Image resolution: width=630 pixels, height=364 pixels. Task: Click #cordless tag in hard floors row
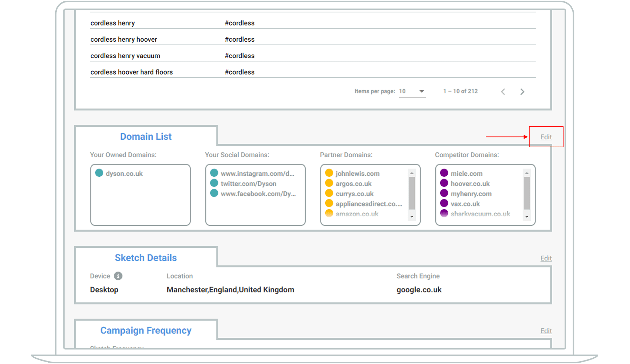pyautogui.click(x=239, y=72)
